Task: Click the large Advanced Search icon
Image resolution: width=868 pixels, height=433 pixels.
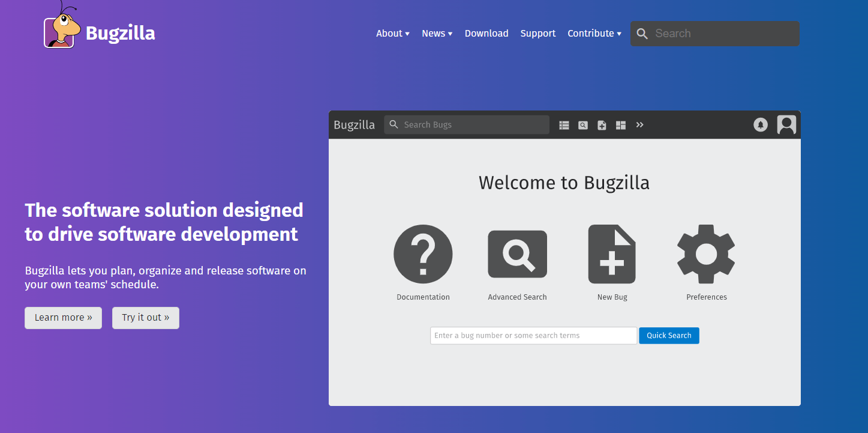Action: point(518,254)
